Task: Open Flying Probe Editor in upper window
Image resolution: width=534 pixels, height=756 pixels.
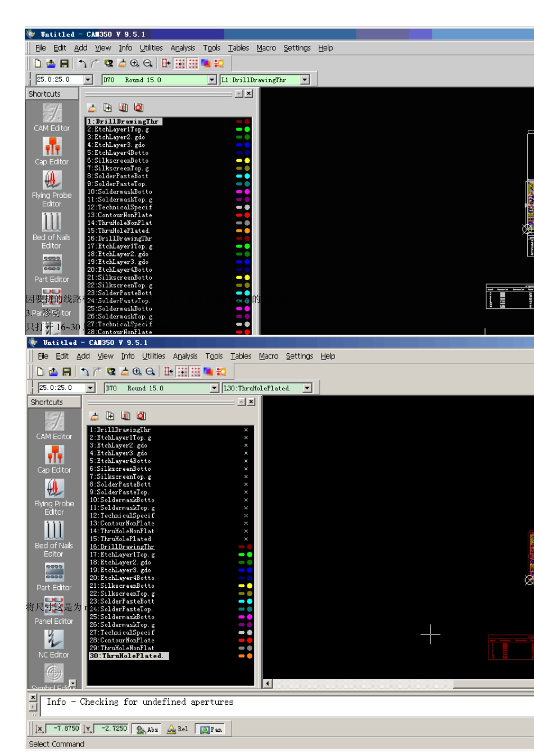Action: pyautogui.click(x=52, y=189)
